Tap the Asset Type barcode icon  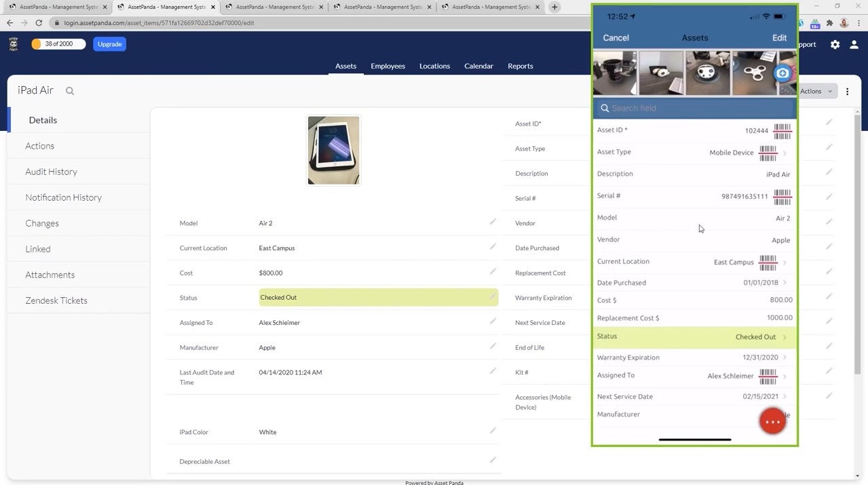coord(768,153)
